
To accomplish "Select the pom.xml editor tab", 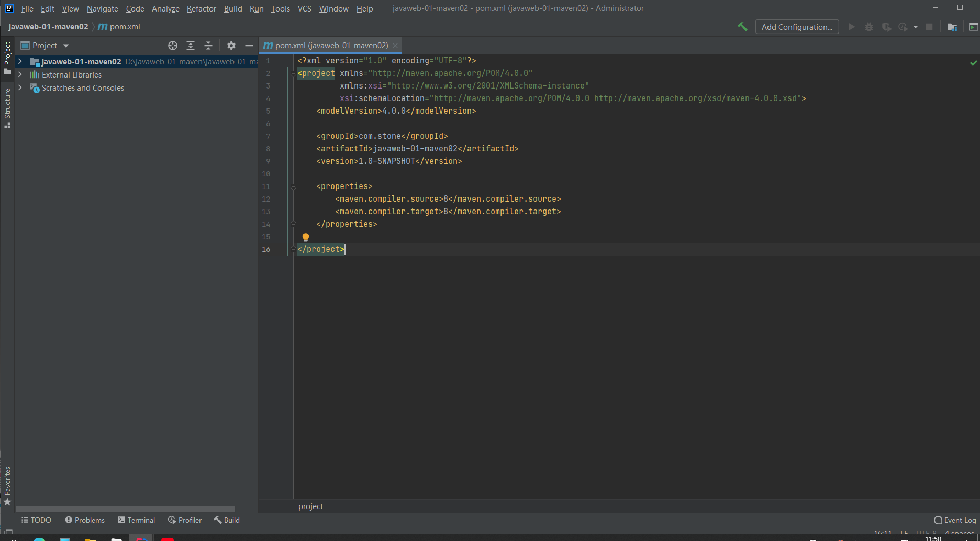I will [x=331, y=46].
